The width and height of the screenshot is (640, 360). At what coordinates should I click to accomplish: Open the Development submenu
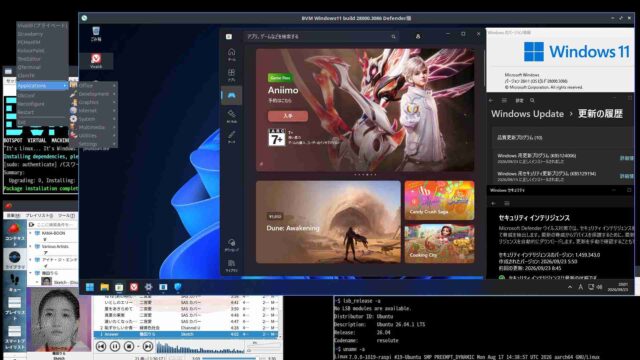pos(93,94)
